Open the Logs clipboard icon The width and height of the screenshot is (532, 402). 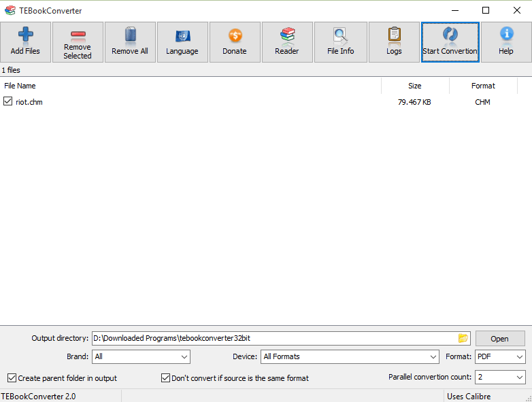394,35
